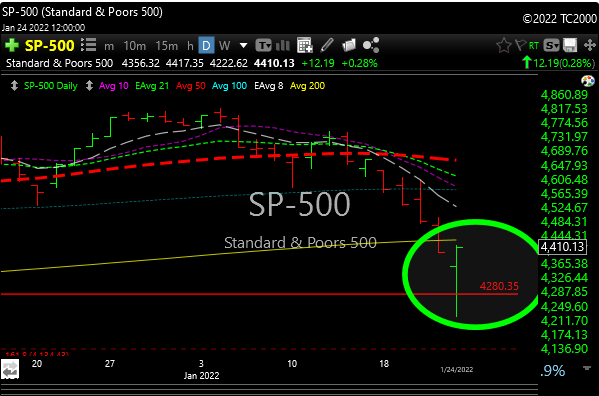Switch to the hourly 'h' timeframe

(x=190, y=46)
